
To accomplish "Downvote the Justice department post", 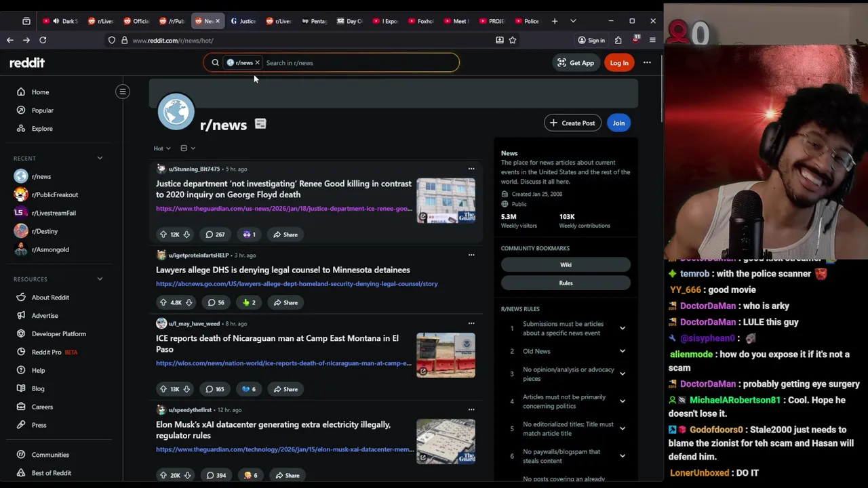I will click(x=186, y=235).
